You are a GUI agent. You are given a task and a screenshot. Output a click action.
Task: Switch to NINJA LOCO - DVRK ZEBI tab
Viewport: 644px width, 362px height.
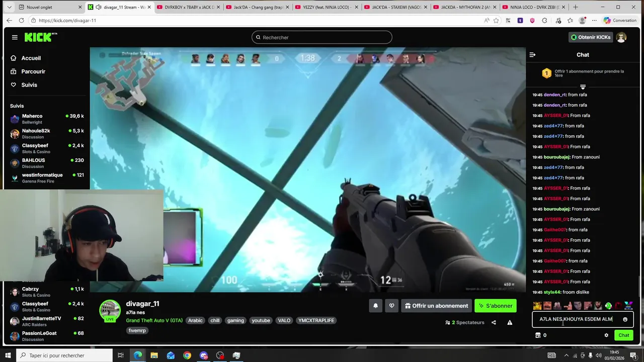pyautogui.click(x=535, y=7)
